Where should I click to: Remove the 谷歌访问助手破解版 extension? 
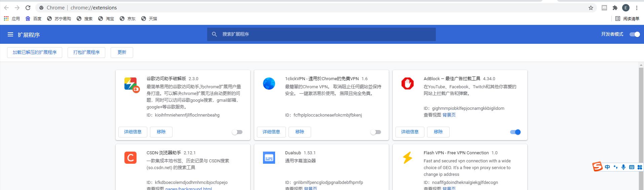point(161,132)
